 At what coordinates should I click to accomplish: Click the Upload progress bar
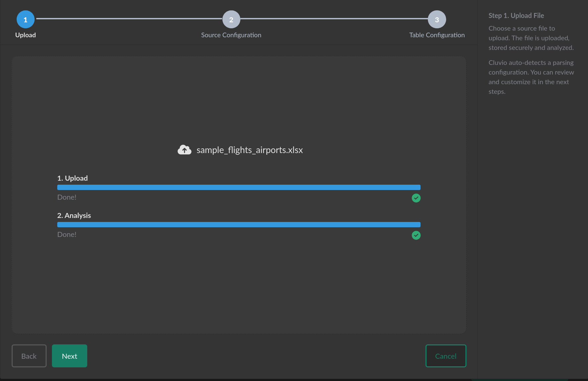pos(239,187)
